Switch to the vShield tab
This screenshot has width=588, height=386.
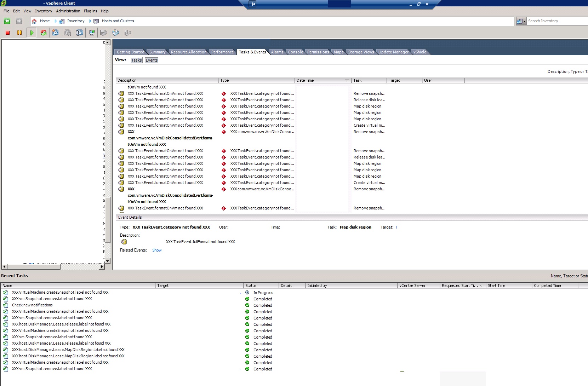420,52
